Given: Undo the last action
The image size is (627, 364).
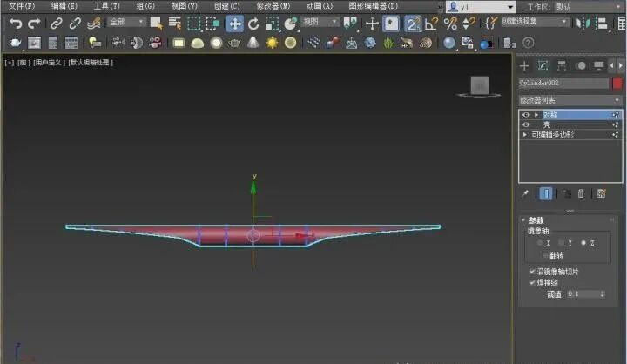Looking at the screenshot, I should 15,24.
